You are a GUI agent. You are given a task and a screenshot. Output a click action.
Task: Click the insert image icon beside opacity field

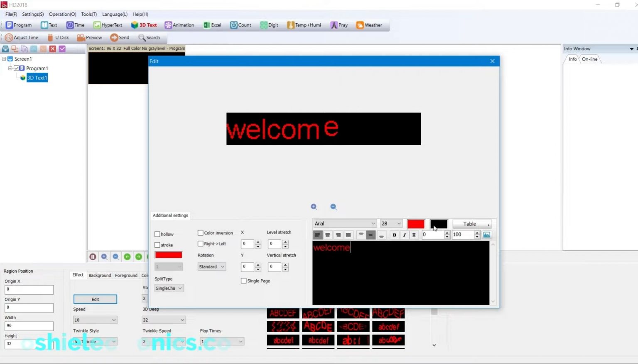(x=486, y=235)
